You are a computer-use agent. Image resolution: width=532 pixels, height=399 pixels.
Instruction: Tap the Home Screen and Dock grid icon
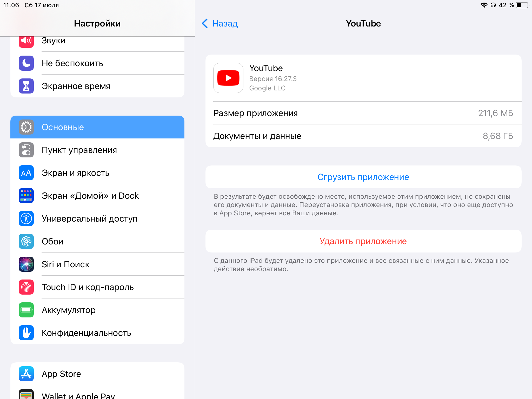click(x=26, y=196)
